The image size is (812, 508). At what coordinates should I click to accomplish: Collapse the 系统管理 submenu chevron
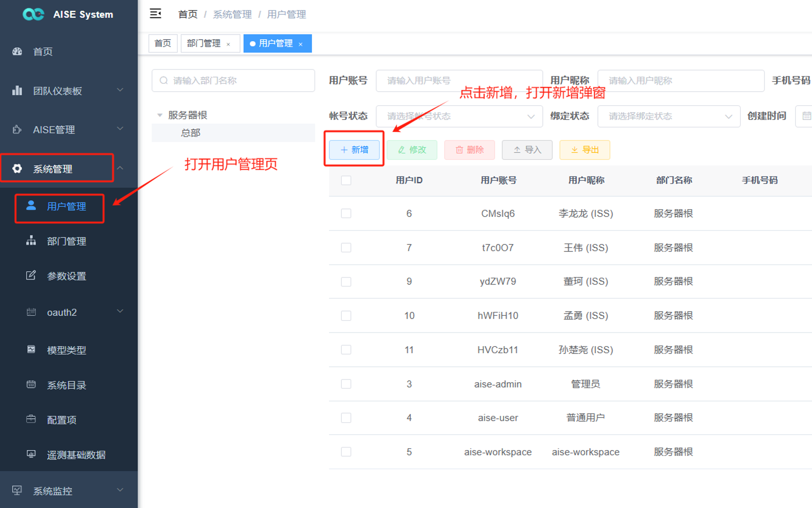tap(120, 168)
